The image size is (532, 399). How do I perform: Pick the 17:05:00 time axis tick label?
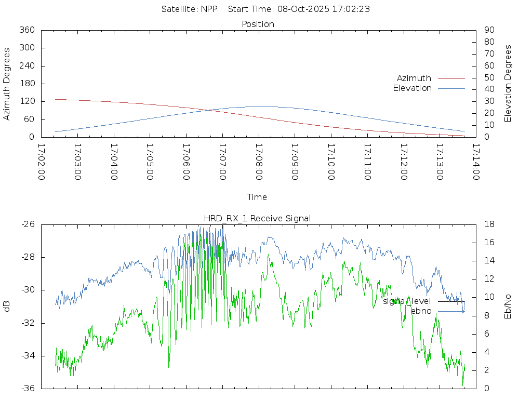click(x=150, y=162)
